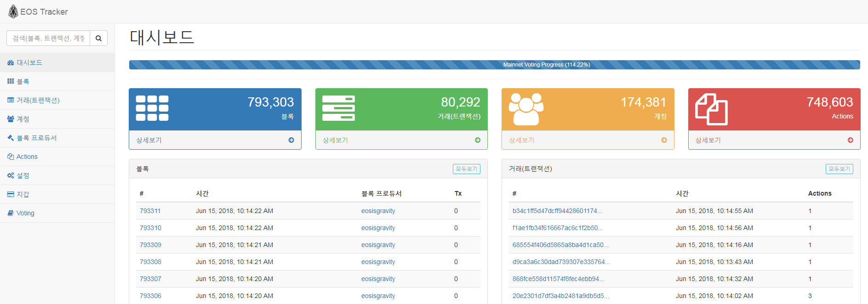Screen dimensions: 868x304
Task: Click Actions column header in transactions table
Action: point(820,193)
